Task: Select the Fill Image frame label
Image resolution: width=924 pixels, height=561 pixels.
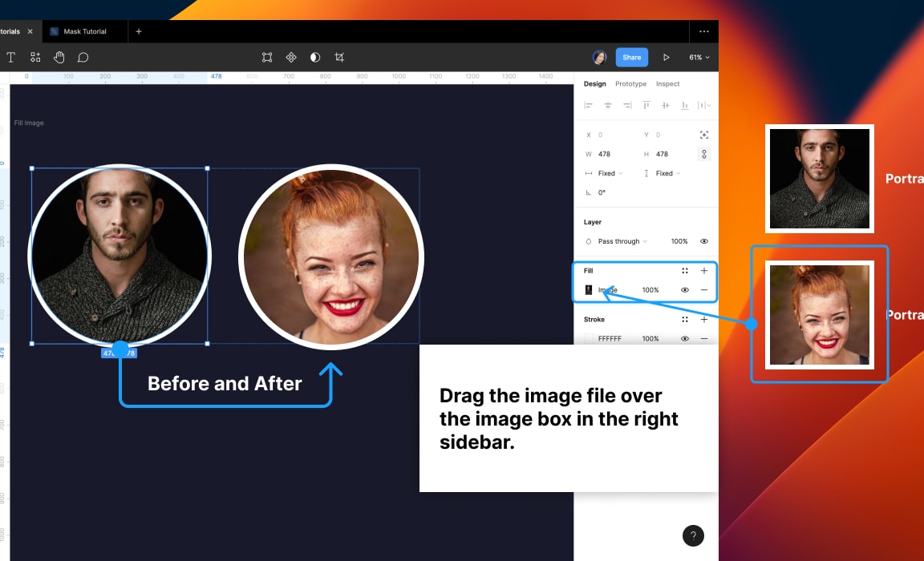Action: (29, 123)
